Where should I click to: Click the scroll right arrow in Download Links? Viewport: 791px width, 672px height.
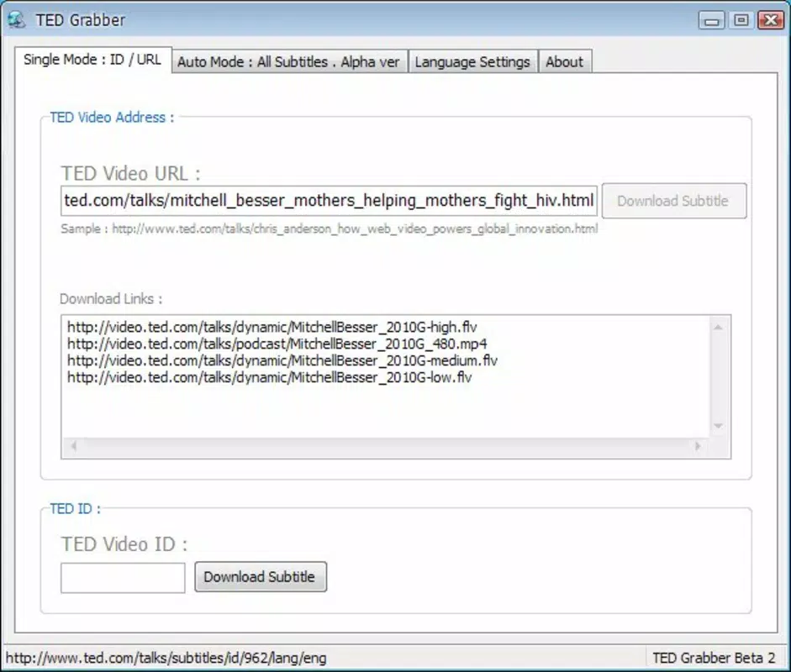tap(699, 446)
